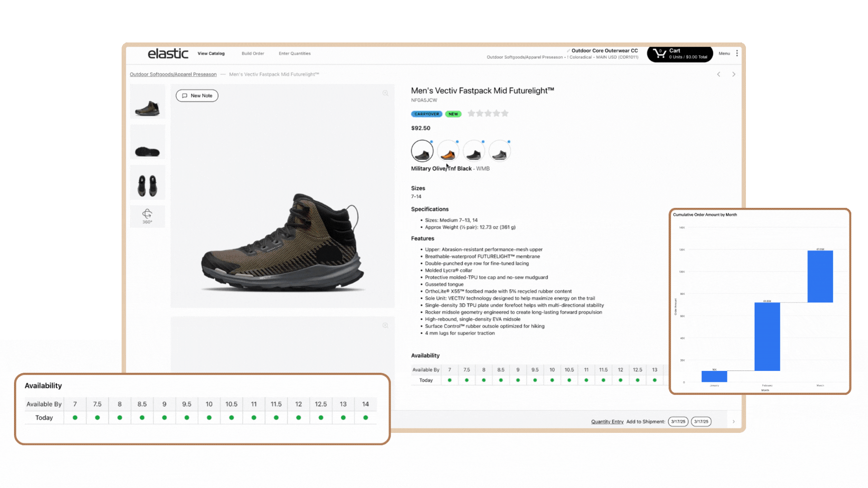Image resolution: width=868 pixels, height=488 pixels.
Task: Open the 360° view icon
Action: point(147,216)
